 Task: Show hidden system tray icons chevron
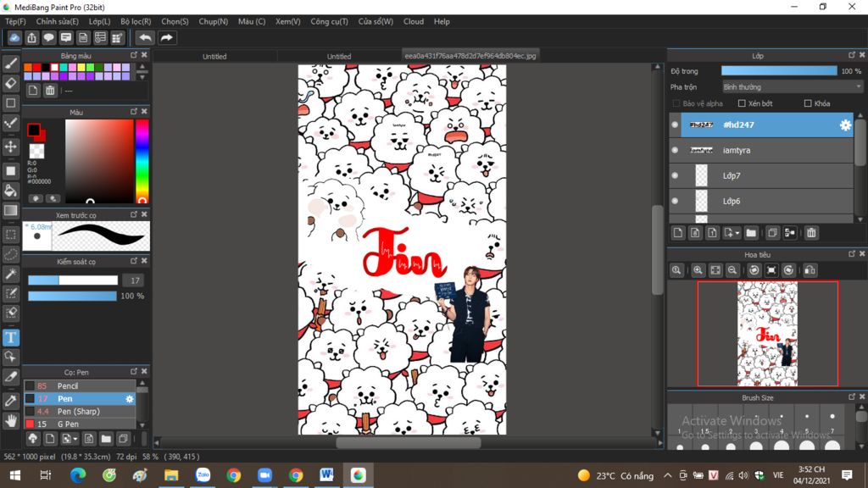click(x=668, y=475)
